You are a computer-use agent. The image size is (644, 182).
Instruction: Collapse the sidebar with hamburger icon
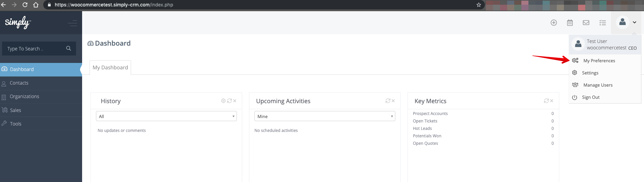72,23
